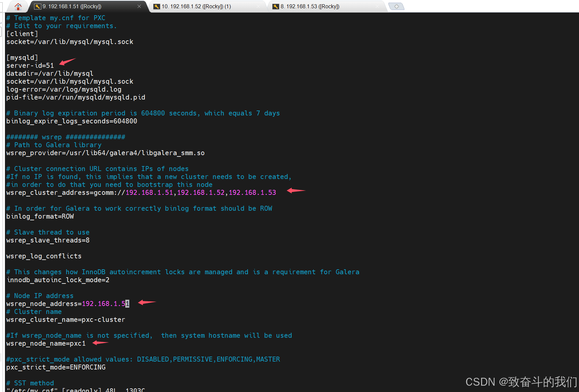Screen dimensions: 579x392
Task: Click the binlog_format=ROW line
Action: pos(40,216)
